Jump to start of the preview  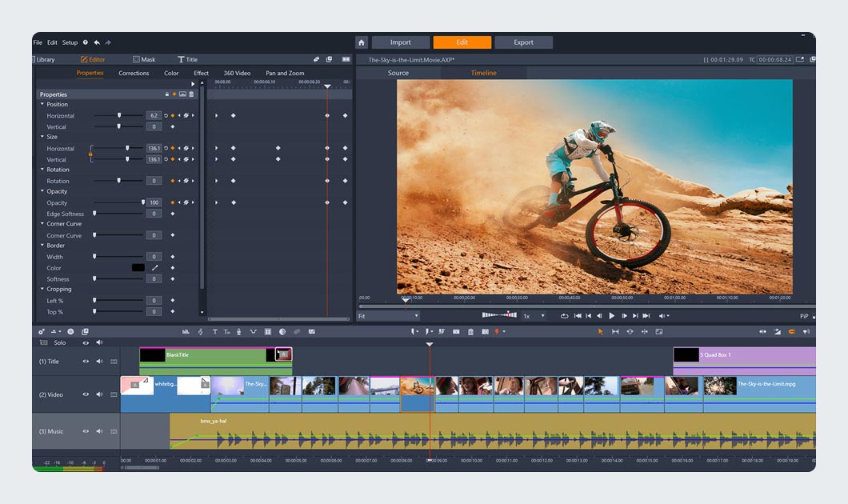tap(578, 316)
